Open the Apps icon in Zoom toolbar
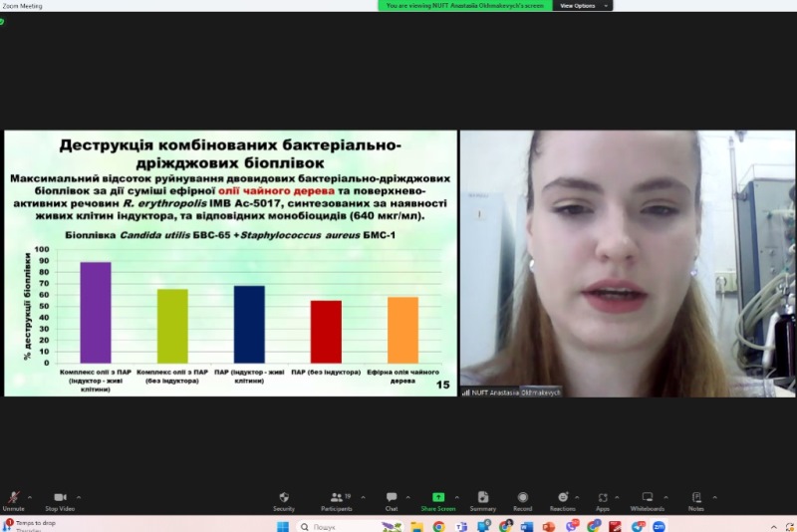This screenshot has height=532, width=797. (x=603, y=497)
